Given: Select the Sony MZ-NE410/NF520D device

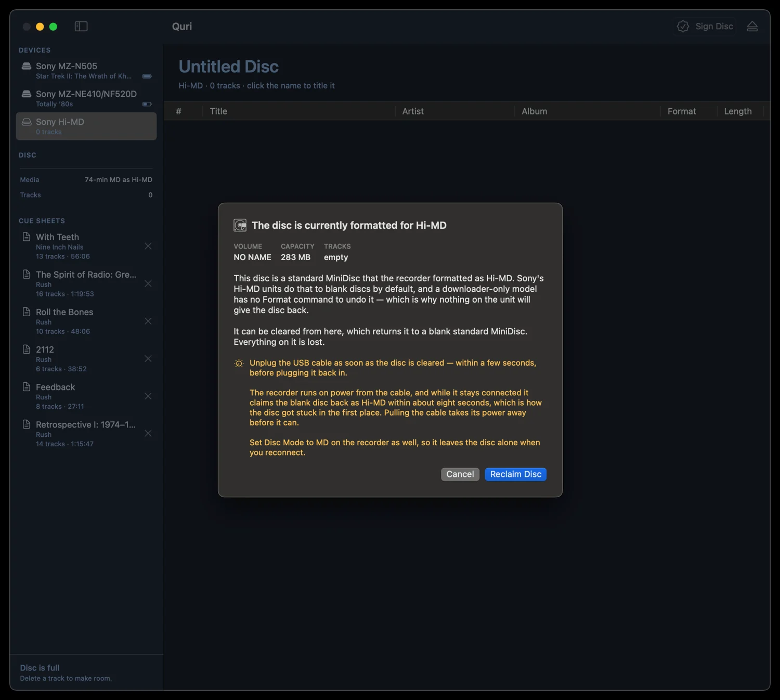Looking at the screenshot, I should pos(86,98).
